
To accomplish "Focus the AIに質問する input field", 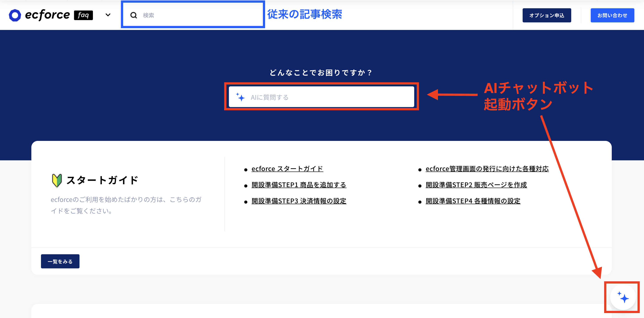I will pyautogui.click(x=322, y=97).
